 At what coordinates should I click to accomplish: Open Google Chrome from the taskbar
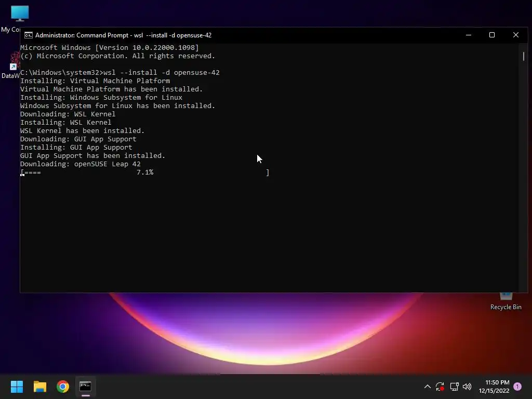point(63,387)
